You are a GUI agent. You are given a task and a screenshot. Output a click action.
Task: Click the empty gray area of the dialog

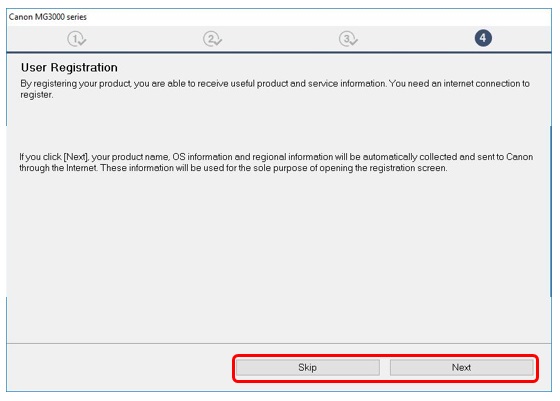click(279, 257)
